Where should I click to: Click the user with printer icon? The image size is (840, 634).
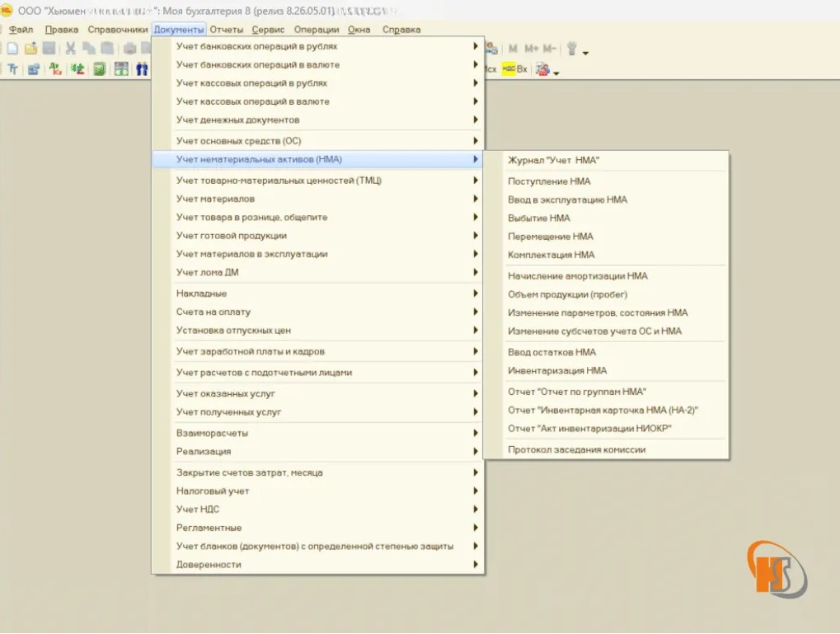click(492, 49)
